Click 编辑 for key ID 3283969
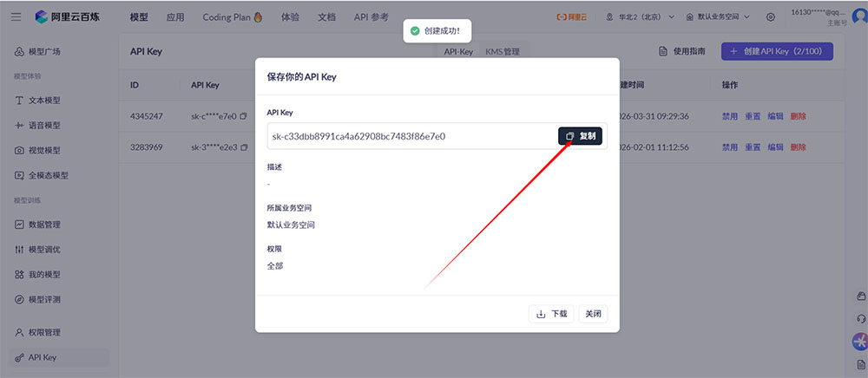 click(x=775, y=147)
